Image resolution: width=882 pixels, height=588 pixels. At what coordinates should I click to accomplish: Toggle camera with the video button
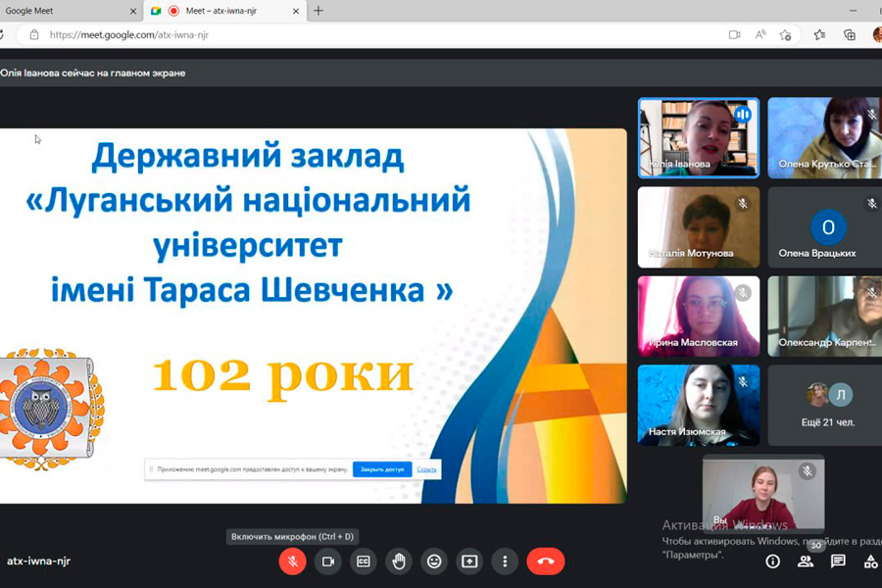point(328,561)
